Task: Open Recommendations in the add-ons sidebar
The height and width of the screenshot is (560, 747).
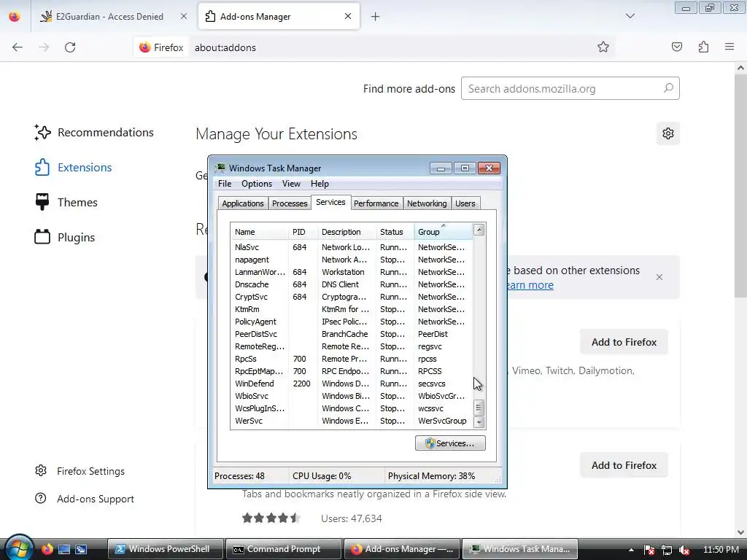Action: (94, 133)
